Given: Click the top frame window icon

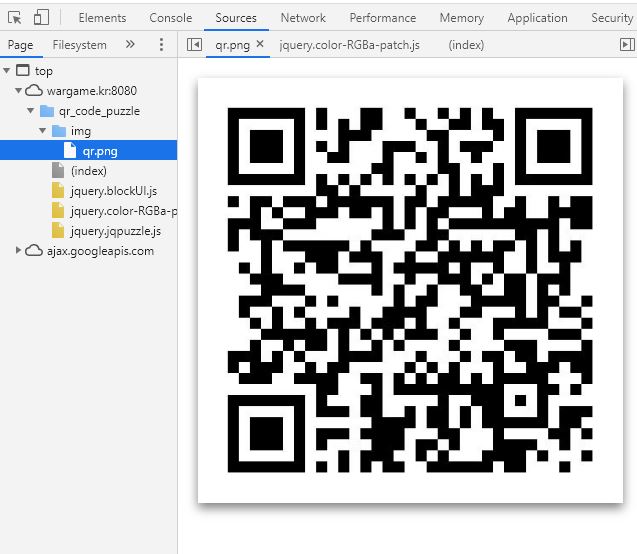Looking at the screenshot, I should (23, 70).
